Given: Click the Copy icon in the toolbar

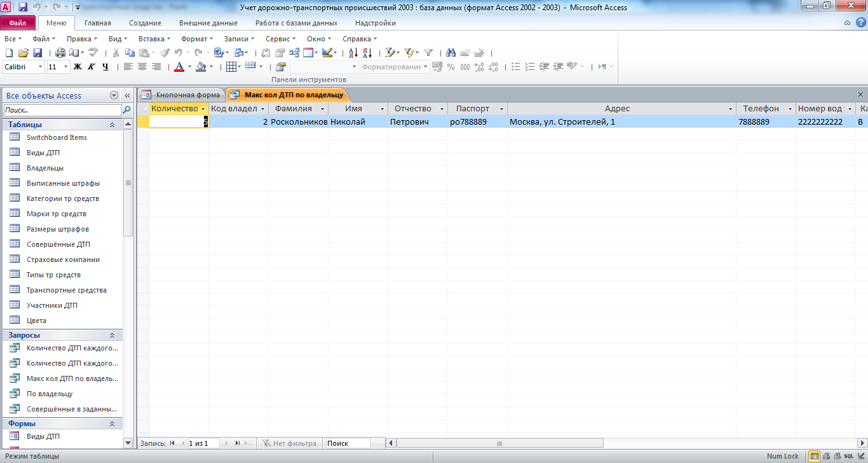Looking at the screenshot, I should 130,53.
